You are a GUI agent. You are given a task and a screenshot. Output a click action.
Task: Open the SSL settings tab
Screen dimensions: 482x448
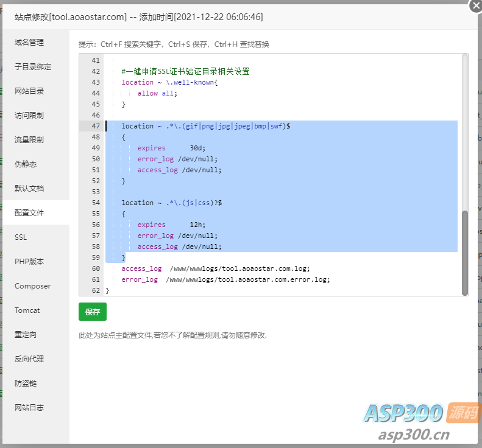(21, 237)
